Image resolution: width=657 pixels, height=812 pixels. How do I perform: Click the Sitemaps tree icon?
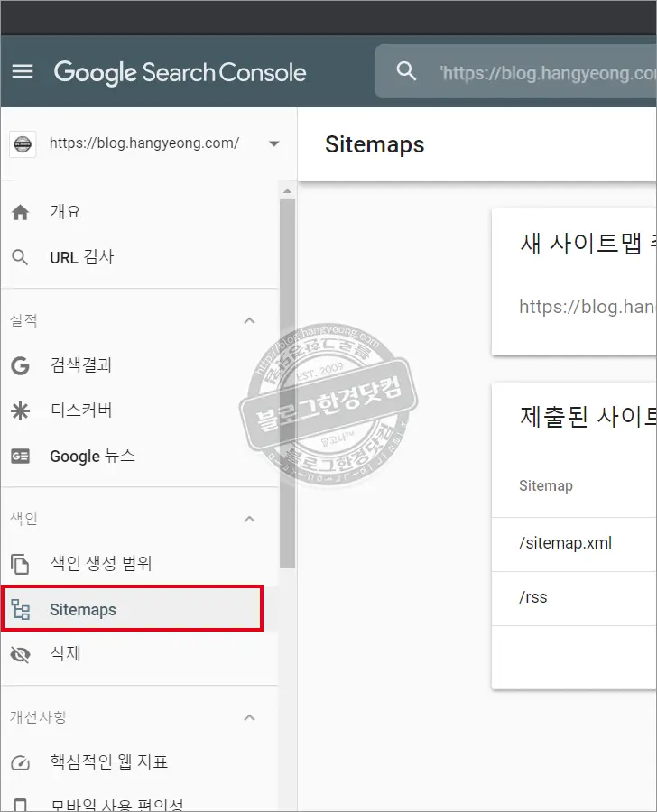coord(21,610)
